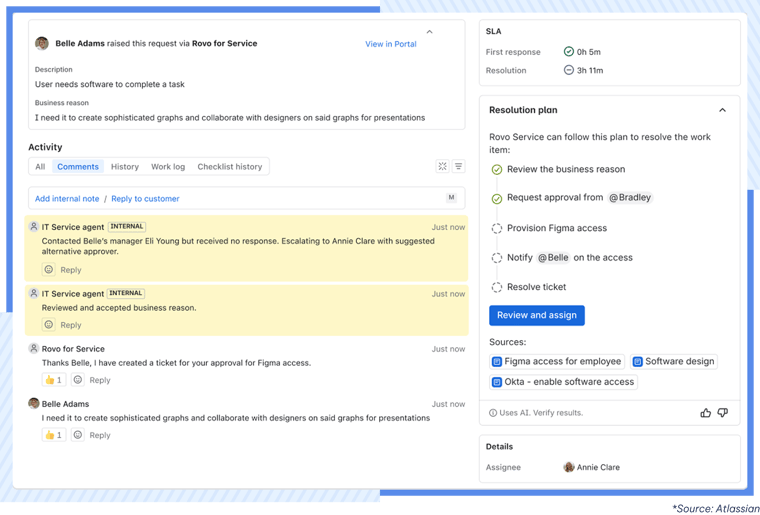This screenshot has width=760, height=515.
Task: Click IT Service agent avatar on accepted reason note
Action: click(x=33, y=293)
